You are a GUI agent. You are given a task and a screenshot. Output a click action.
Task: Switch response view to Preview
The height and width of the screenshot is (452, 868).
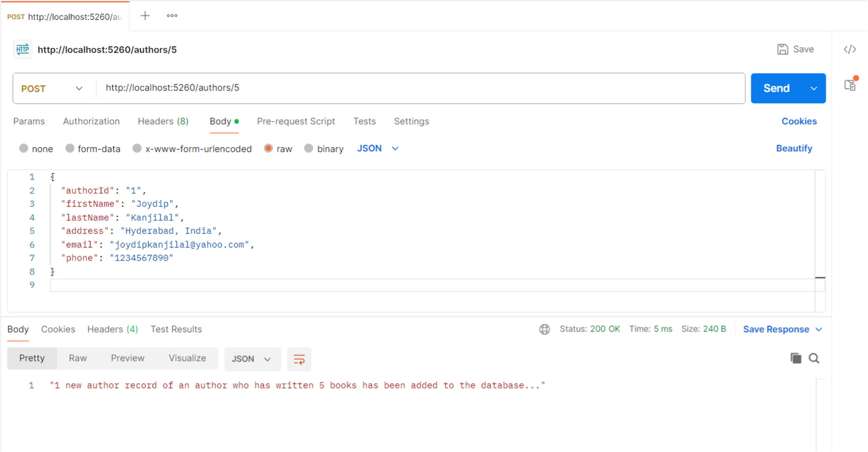[x=127, y=358]
